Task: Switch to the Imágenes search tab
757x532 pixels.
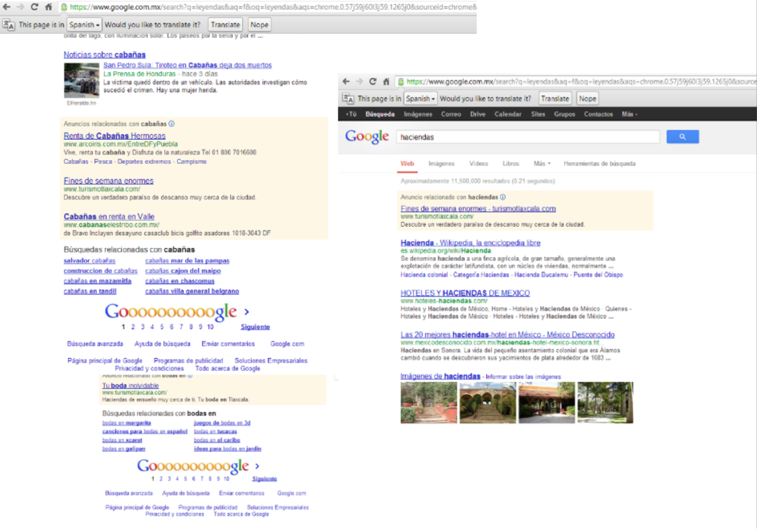Action: pyautogui.click(x=441, y=163)
